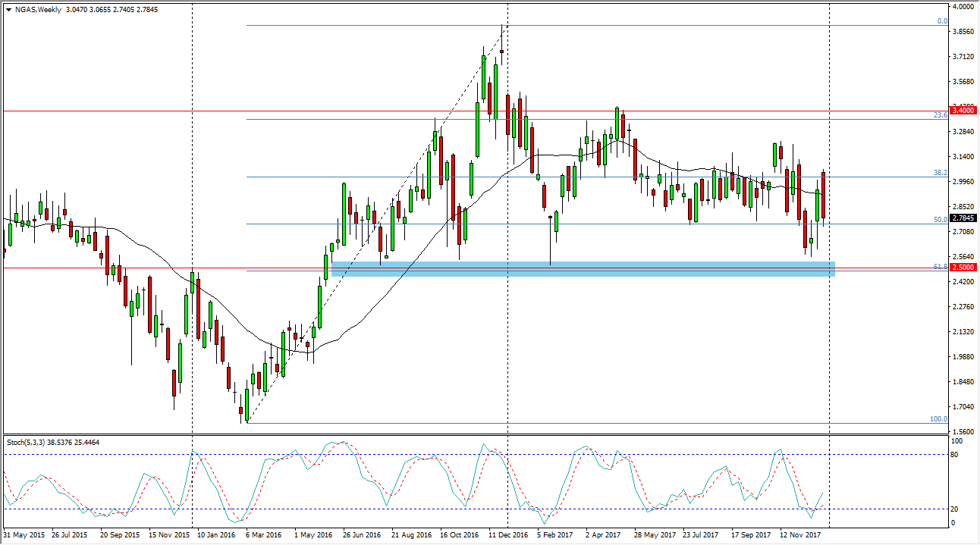Select the blue support zone rectangle
Screen dimensions: 980x545
tap(583, 269)
